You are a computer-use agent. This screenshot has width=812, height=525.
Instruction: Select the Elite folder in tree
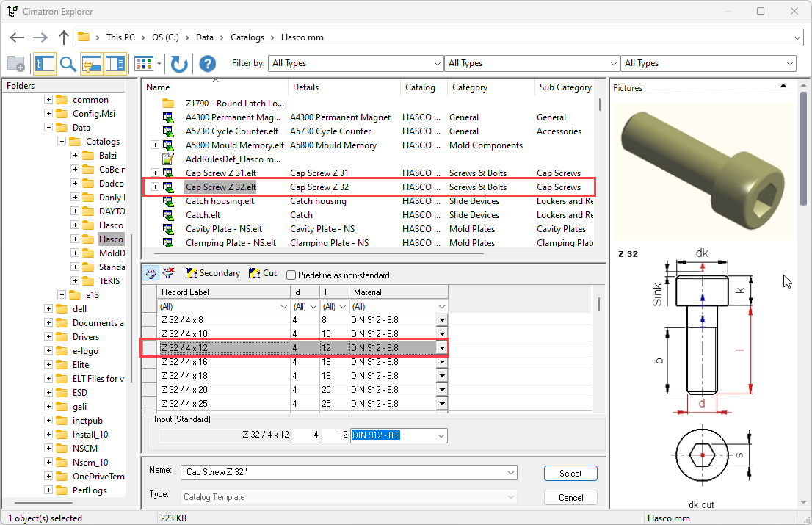pos(81,365)
